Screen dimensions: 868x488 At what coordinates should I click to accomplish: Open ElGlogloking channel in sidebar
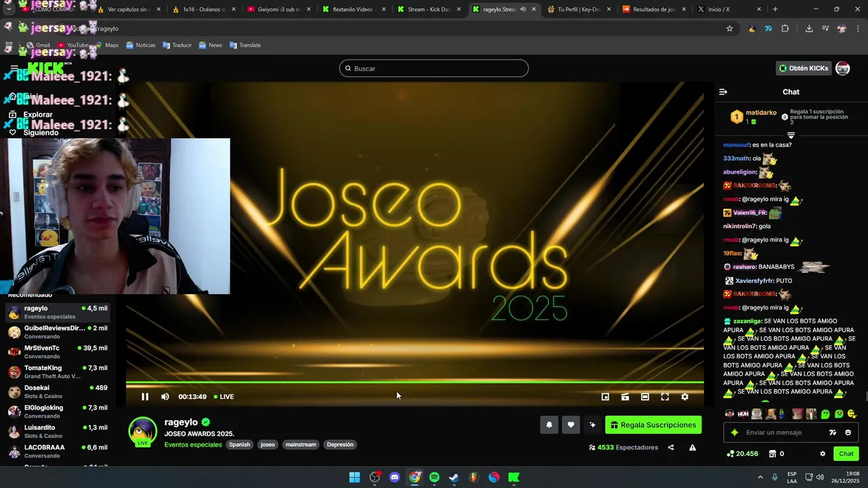coord(58,411)
